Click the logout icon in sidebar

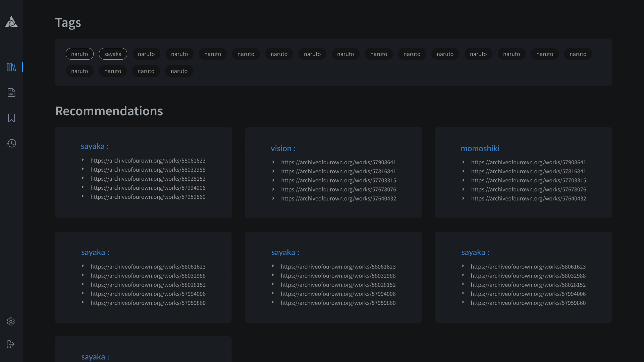pyautogui.click(x=11, y=344)
